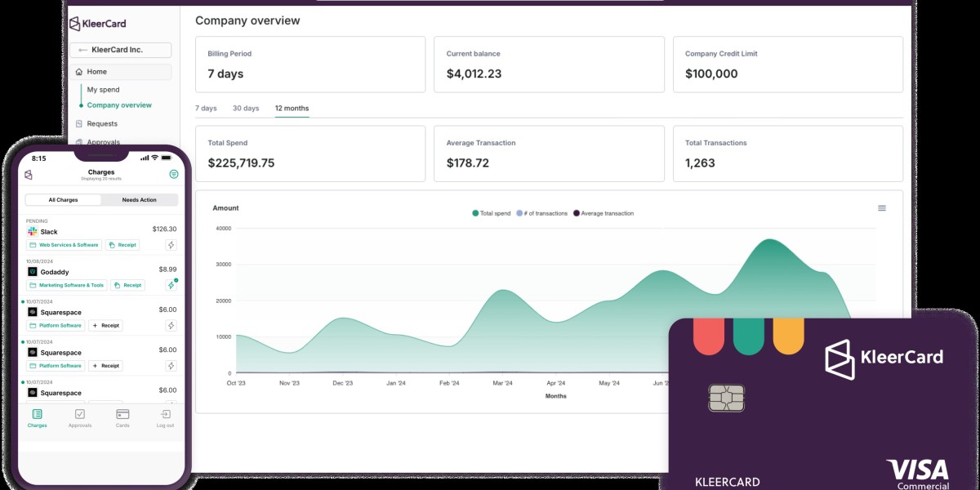The image size is (980, 490).
Task: Tap the Receipt button on the Godaddy charge
Action: coord(128,285)
